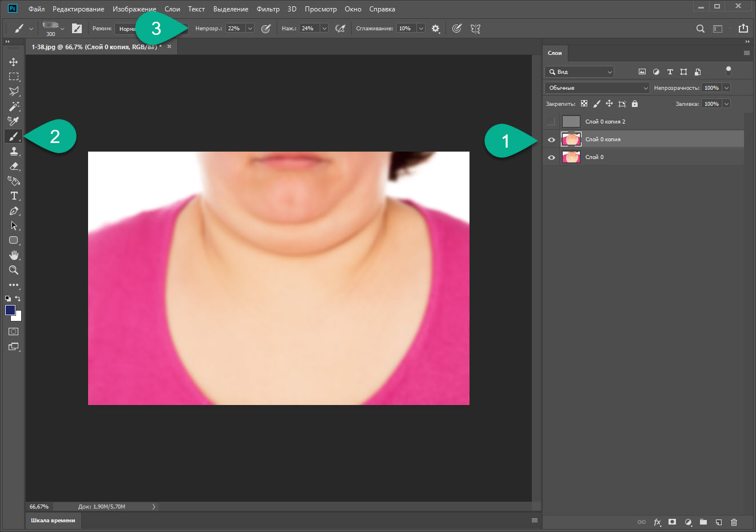Open the layer filter 'Вид' dropdown
The height and width of the screenshot is (532, 756).
click(579, 72)
